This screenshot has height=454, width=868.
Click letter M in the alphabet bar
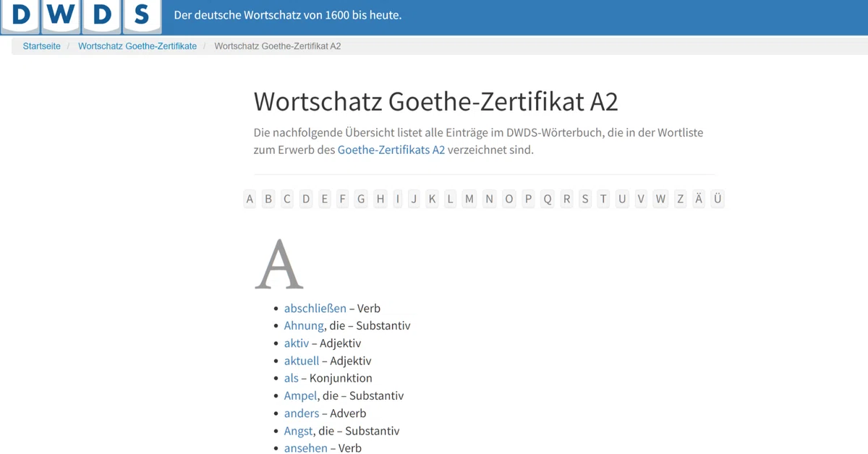pos(470,199)
